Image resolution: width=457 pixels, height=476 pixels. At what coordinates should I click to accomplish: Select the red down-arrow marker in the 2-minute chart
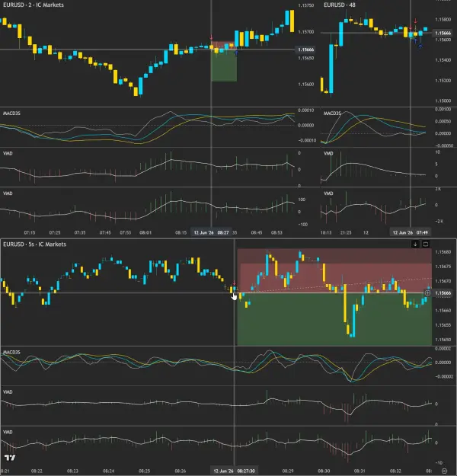(211, 37)
